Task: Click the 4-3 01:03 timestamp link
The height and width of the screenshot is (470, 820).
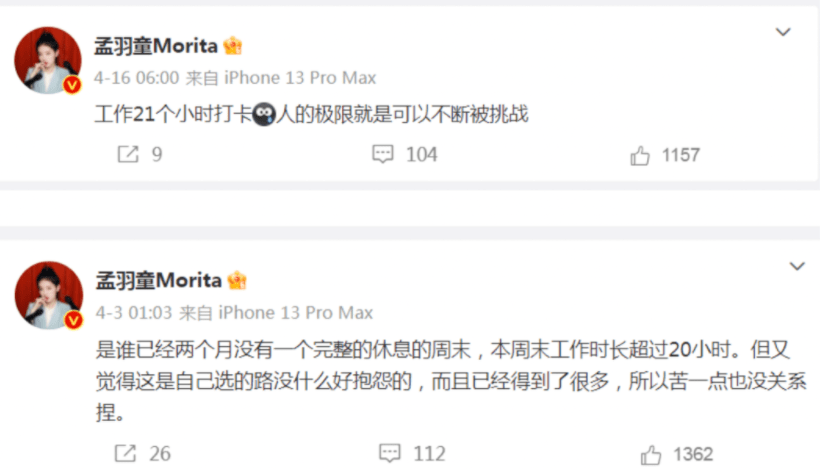Action: point(134,313)
